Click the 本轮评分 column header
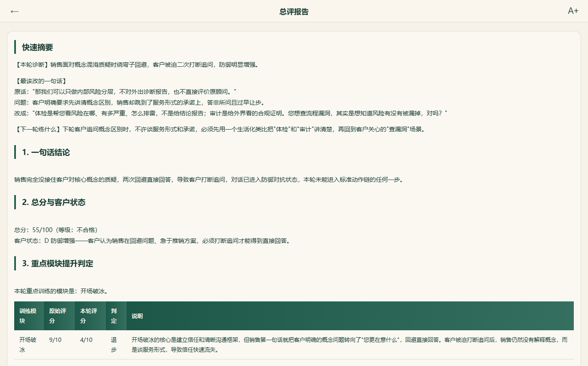The image size is (588, 366). point(90,316)
